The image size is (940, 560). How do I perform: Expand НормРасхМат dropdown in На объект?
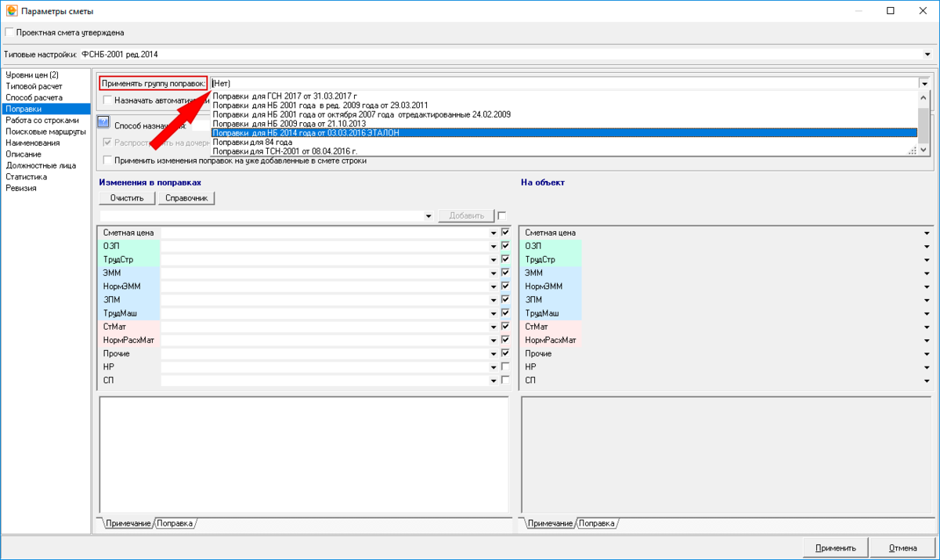tap(927, 340)
